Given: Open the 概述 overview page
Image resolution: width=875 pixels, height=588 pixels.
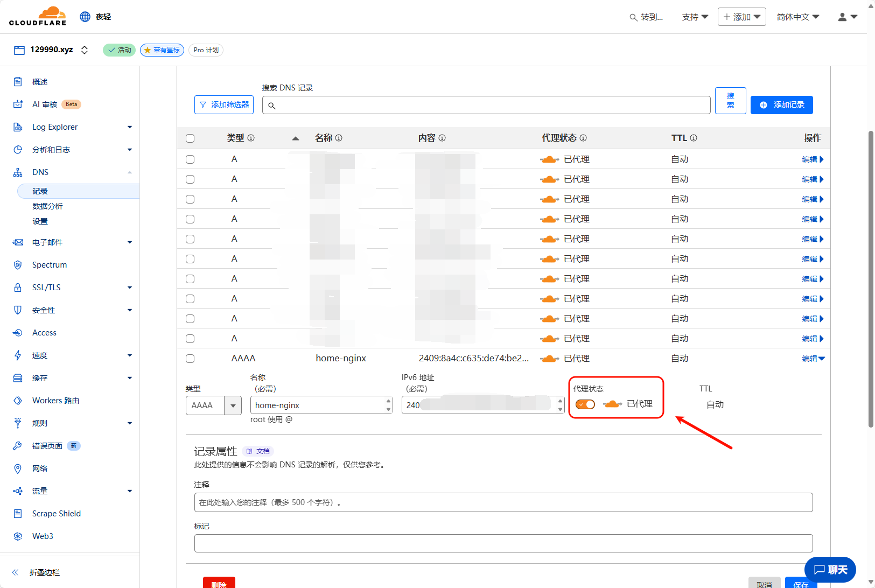Looking at the screenshot, I should [x=40, y=82].
